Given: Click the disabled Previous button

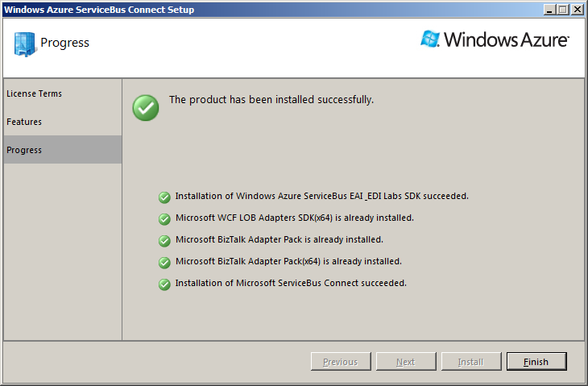Looking at the screenshot, I should tap(341, 361).
